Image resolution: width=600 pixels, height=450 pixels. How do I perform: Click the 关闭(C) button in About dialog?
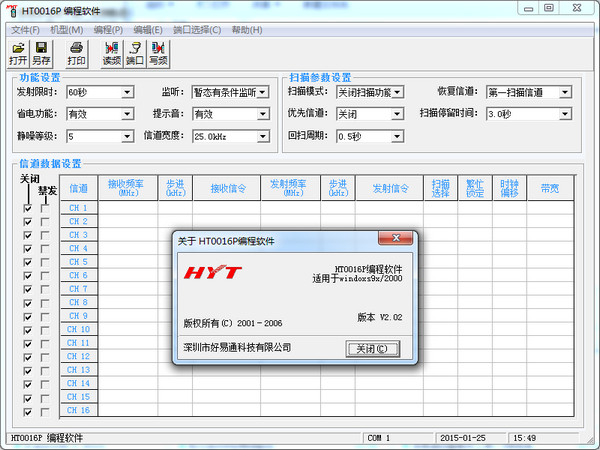click(x=372, y=349)
